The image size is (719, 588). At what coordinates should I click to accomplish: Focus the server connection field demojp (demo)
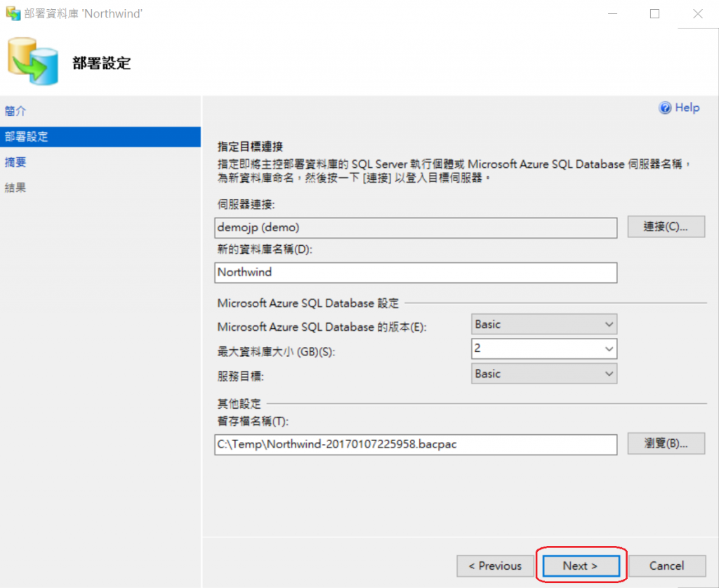[416, 228]
